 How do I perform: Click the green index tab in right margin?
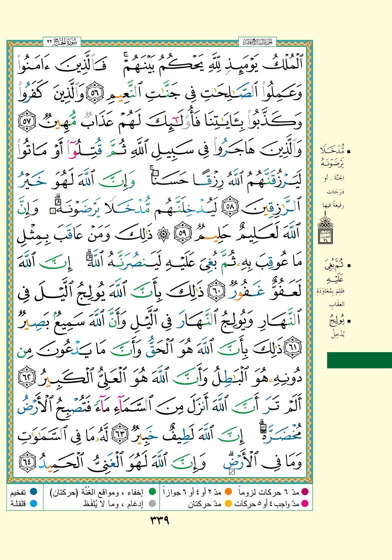[359, 360]
